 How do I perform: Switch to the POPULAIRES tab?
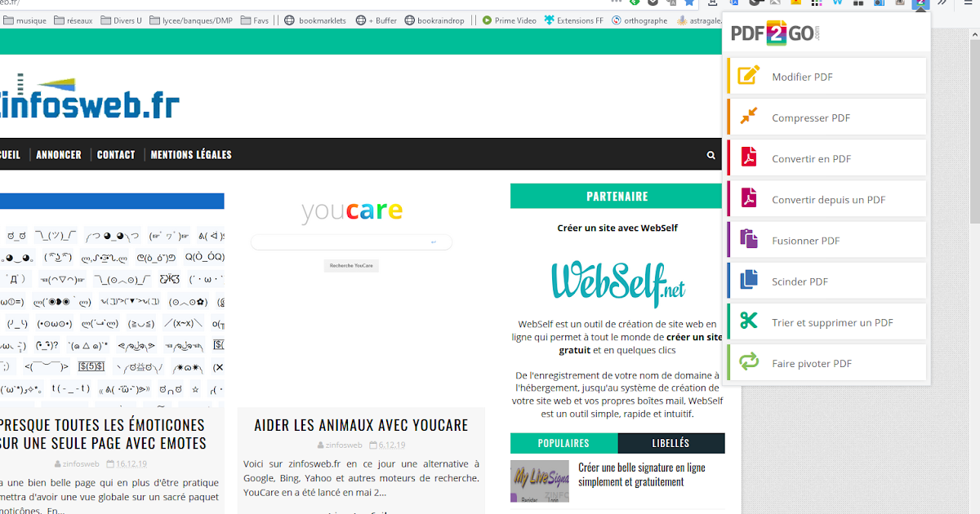click(x=563, y=443)
